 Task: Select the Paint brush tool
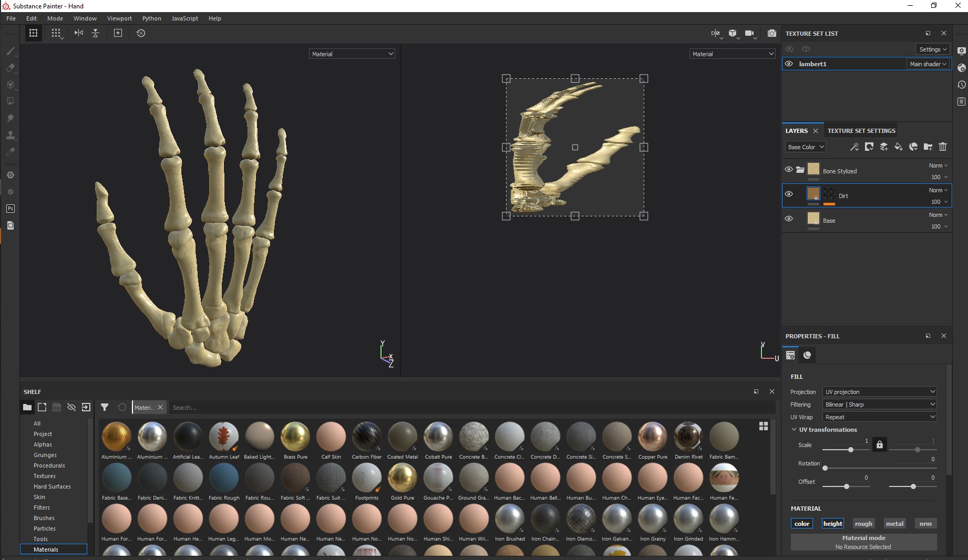(x=10, y=51)
